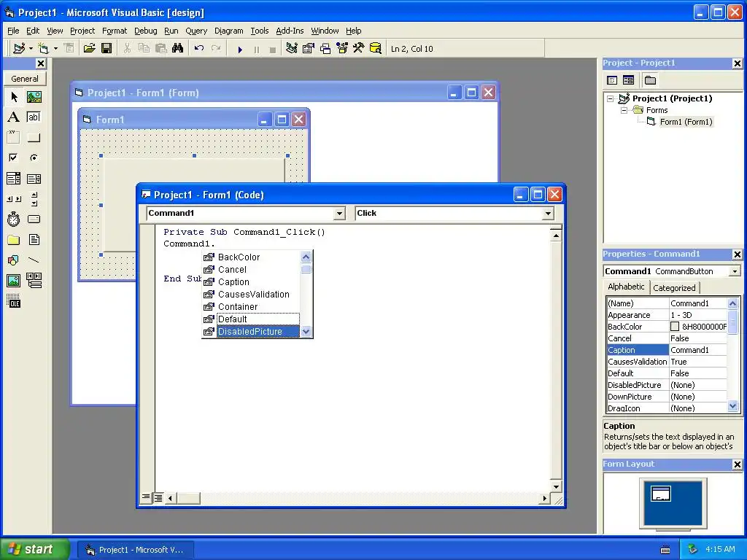This screenshot has height=560, width=747.
Task: Select the ListBox control tool
Action: [34, 179]
